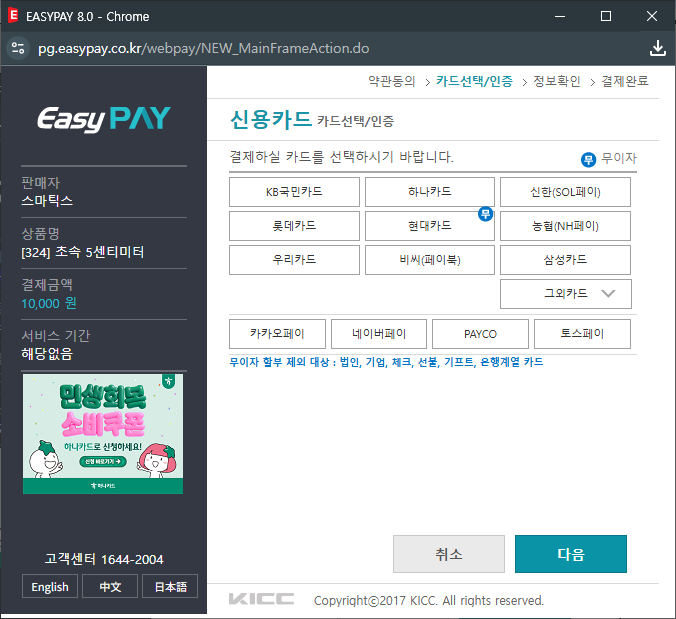Click the 취소 cancel button
Screen dimensions: 676x619
[448, 554]
